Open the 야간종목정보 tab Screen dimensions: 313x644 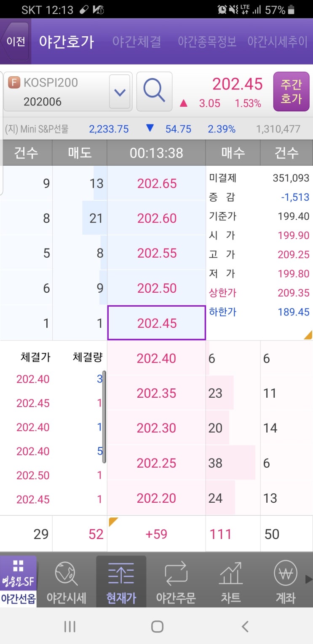click(206, 41)
